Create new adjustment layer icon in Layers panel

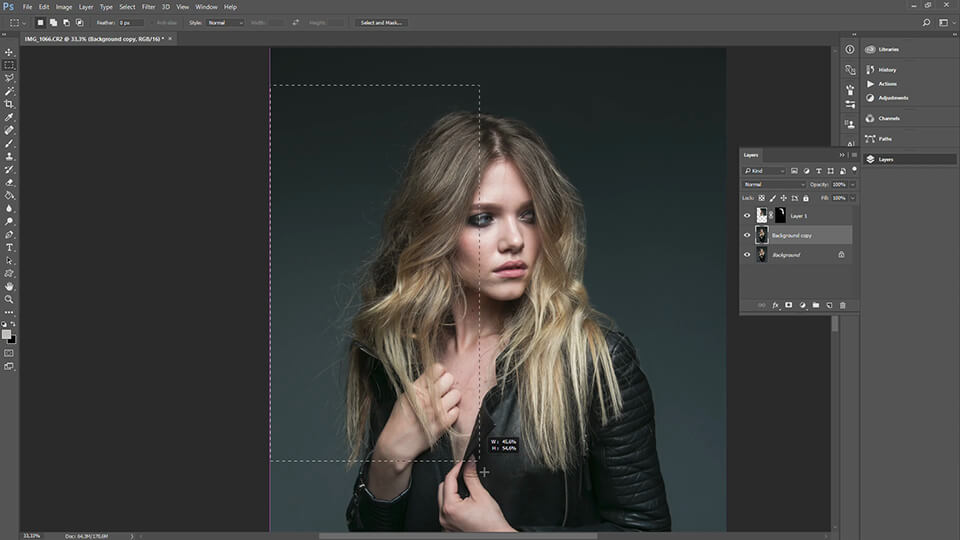802,305
